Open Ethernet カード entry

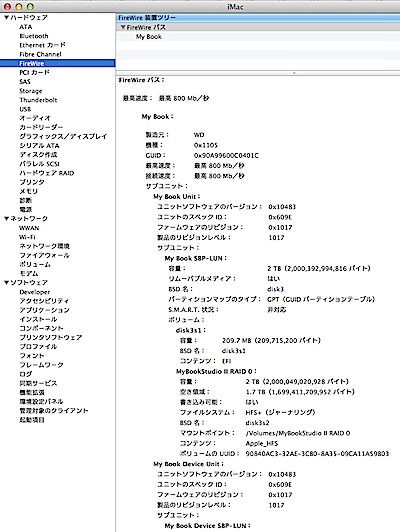[x=42, y=45]
